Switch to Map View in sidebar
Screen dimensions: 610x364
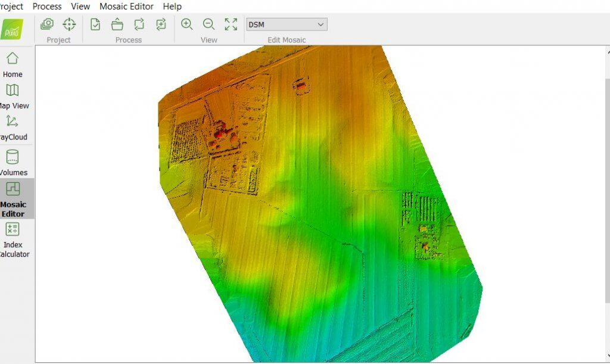(x=13, y=96)
